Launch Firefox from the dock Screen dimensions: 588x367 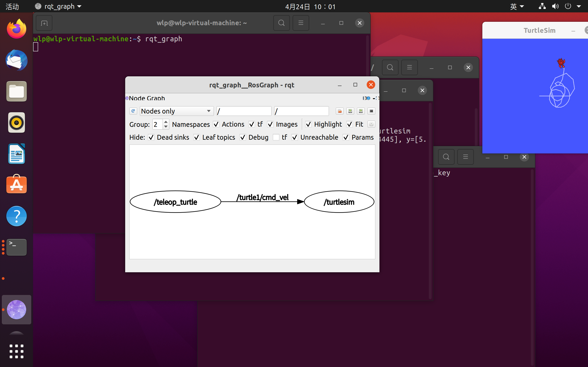17,29
